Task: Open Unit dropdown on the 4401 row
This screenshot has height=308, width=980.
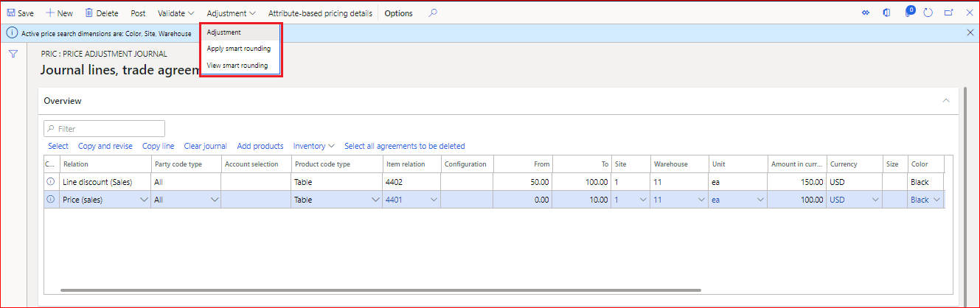Action: pos(760,200)
